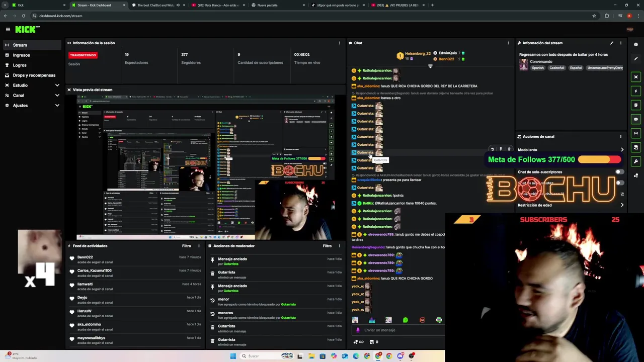Click lightning bolt icon in right toolbar
This screenshot has width=644, height=362.
[x=636, y=91]
